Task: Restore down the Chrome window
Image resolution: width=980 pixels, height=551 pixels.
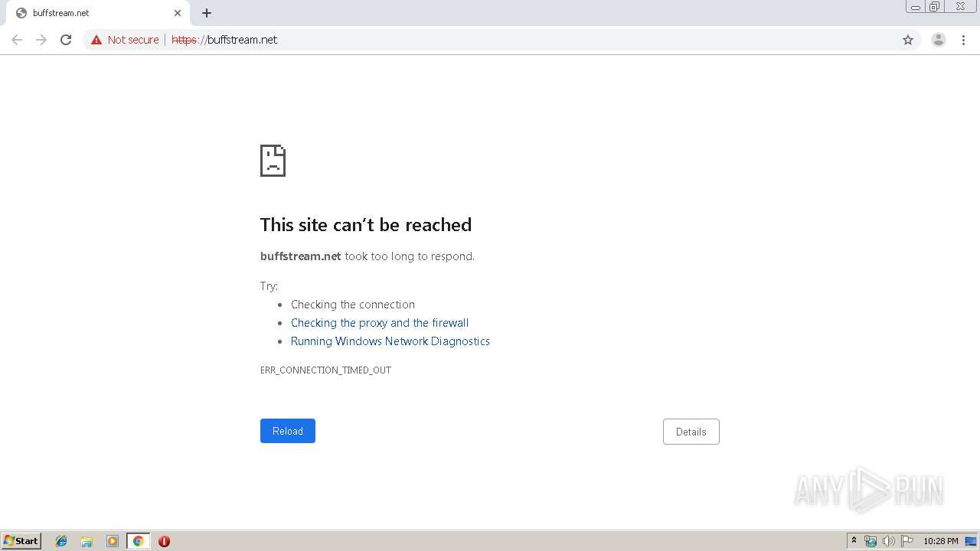Action: click(935, 7)
